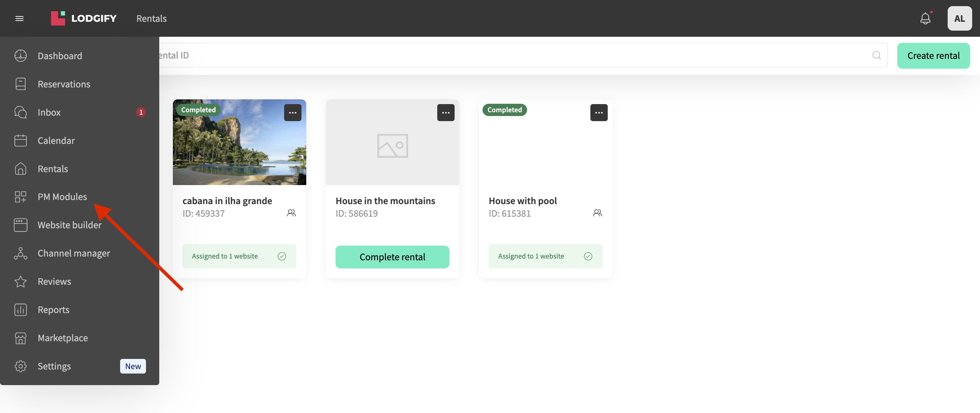Click the Marketplace store icon
Image resolution: width=980 pixels, height=413 pixels.
click(20, 338)
